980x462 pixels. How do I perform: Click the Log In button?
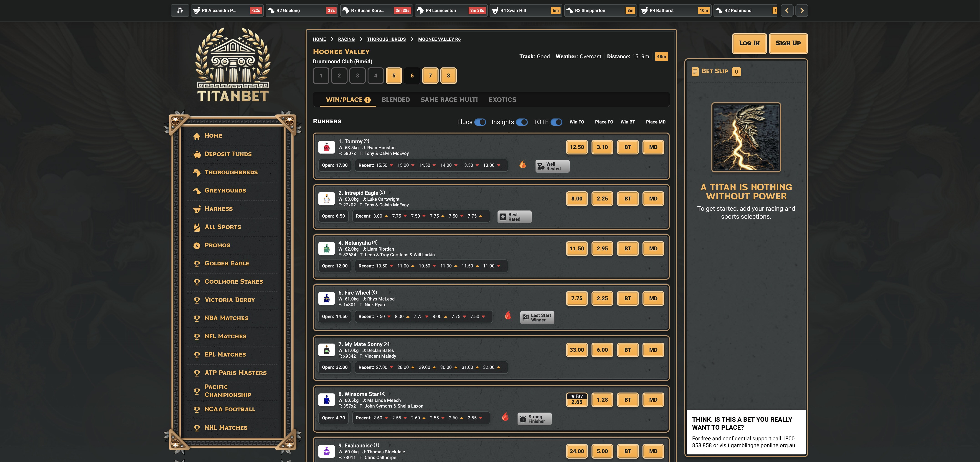pyautogui.click(x=749, y=44)
